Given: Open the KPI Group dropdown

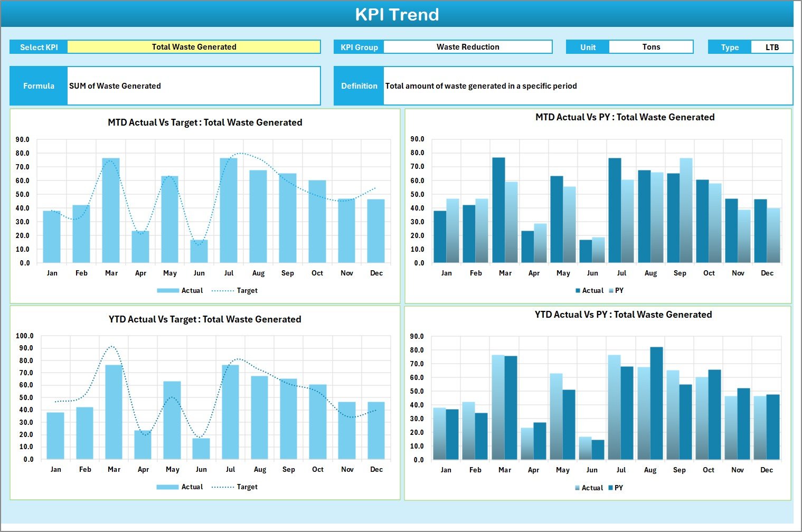Looking at the screenshot, I should (467, 46).
